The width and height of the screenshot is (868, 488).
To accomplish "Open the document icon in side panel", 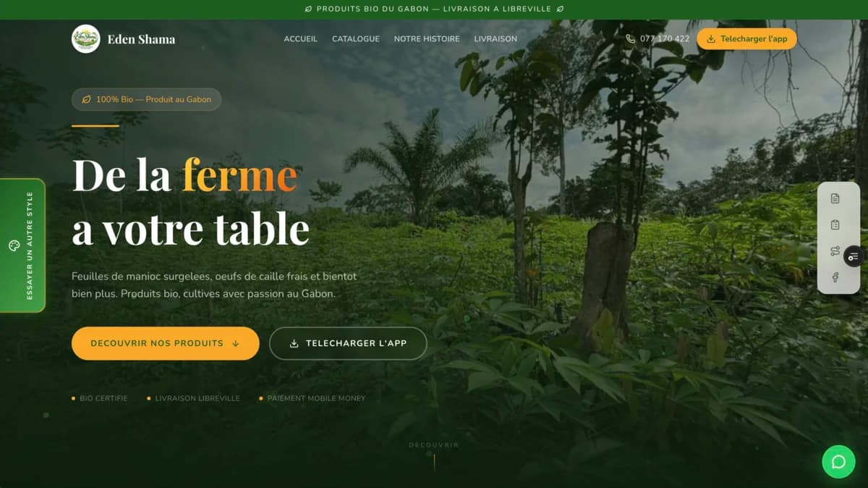I will pyautogui.click(x=835, y=198).
